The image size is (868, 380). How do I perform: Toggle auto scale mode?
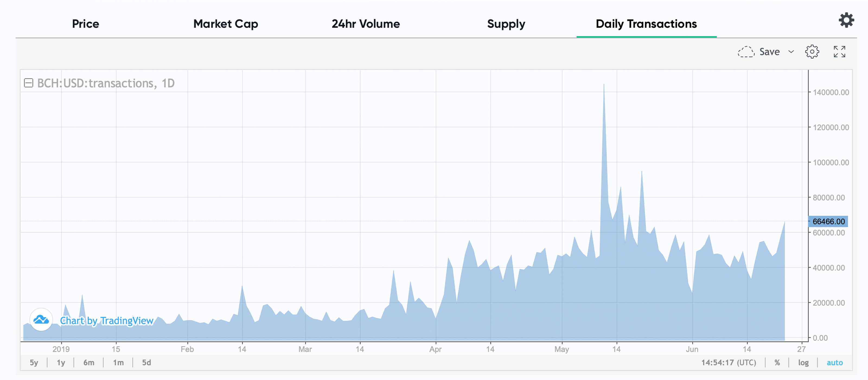(x=835, y=362)
